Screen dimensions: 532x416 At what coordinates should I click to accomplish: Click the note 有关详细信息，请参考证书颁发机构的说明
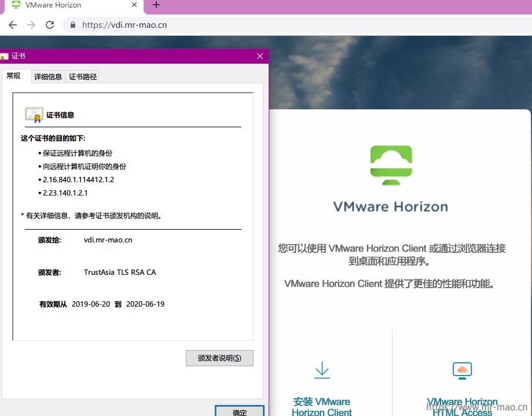pos(93,216)
